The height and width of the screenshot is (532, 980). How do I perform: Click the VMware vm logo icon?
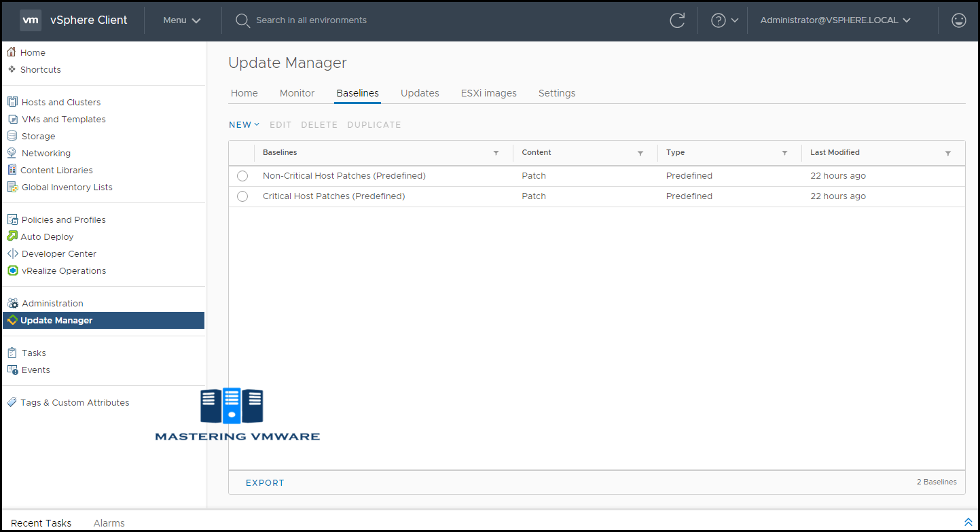(31, 20)
